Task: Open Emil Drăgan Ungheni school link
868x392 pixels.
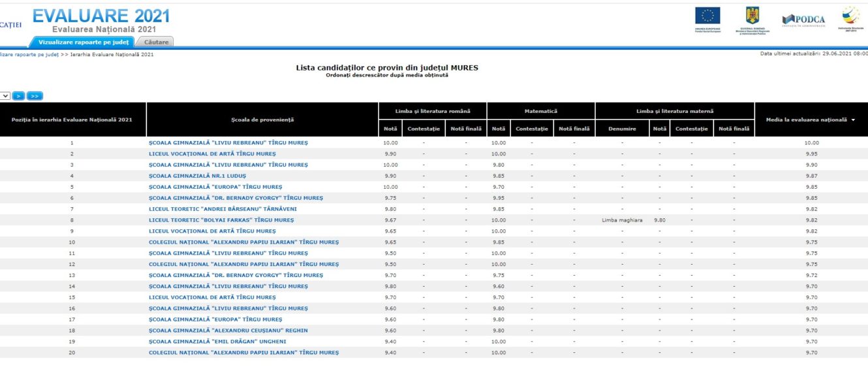Action: coord(217,342)
